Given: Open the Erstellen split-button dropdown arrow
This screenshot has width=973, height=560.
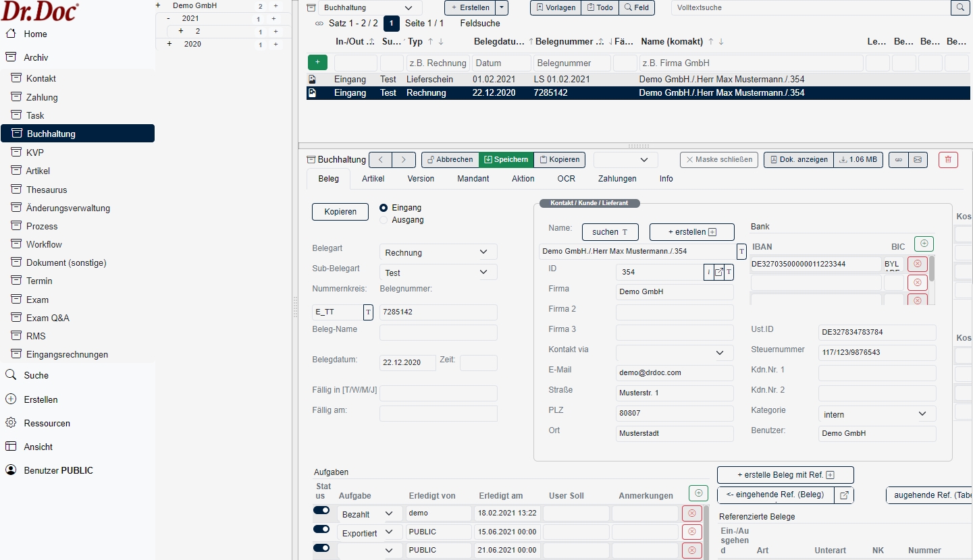Looking at the screenshot, I should coord(502,8).
